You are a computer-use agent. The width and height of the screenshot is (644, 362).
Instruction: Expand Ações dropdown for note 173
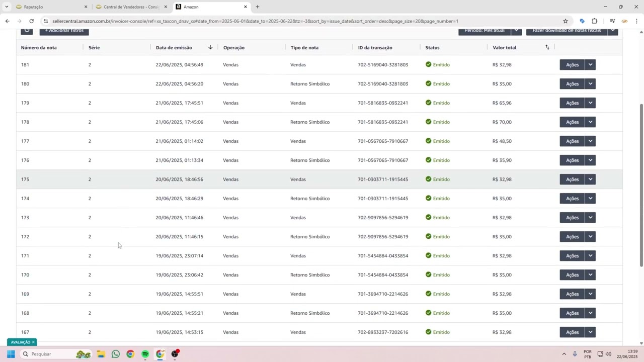tap(591, 218)
